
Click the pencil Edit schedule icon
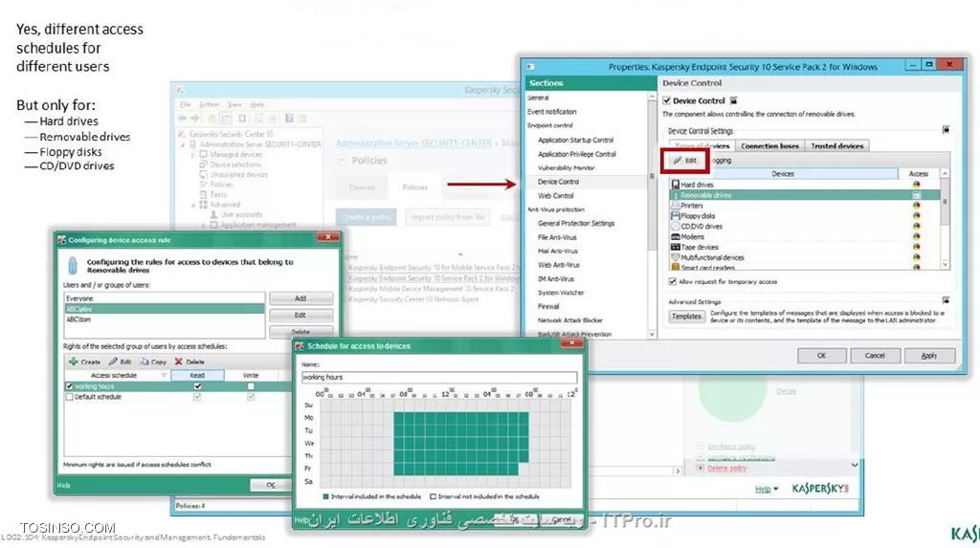click(113, 362)
